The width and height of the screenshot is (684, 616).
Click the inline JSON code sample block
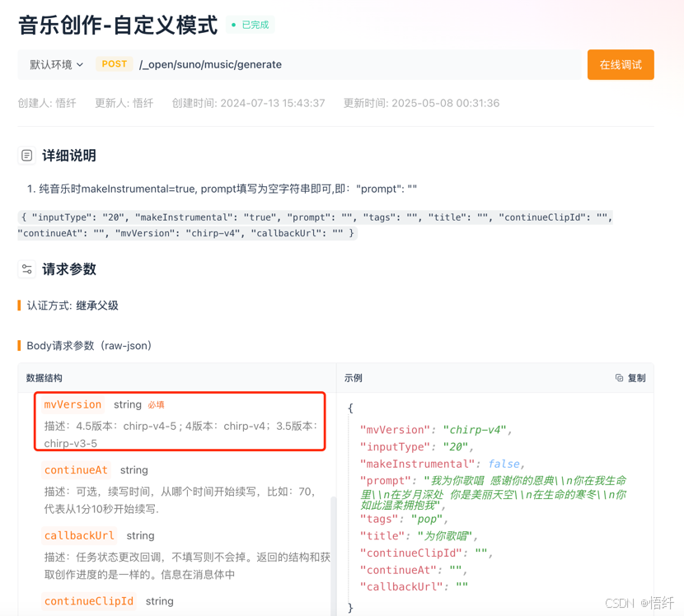point(315,225)
